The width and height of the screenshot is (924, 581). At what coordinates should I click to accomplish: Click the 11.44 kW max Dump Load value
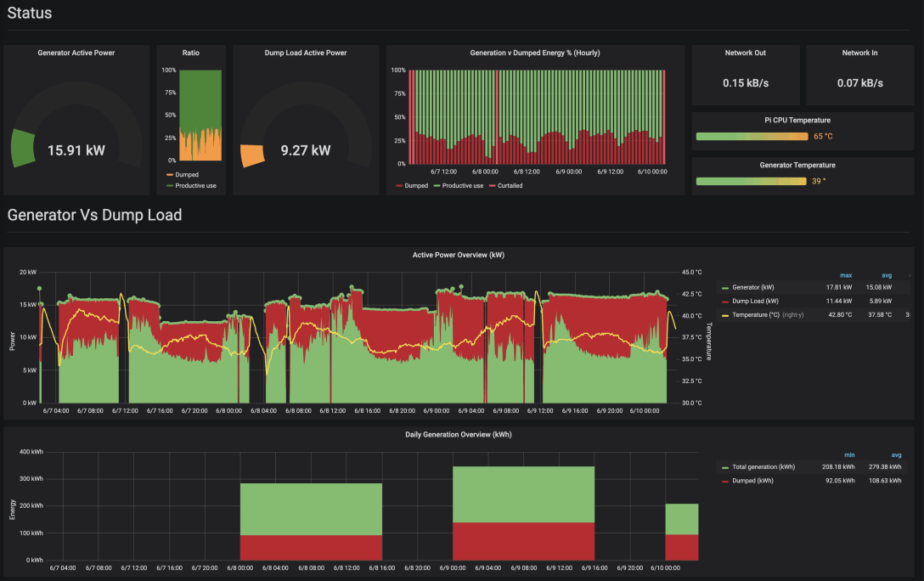tap(838, 301)
